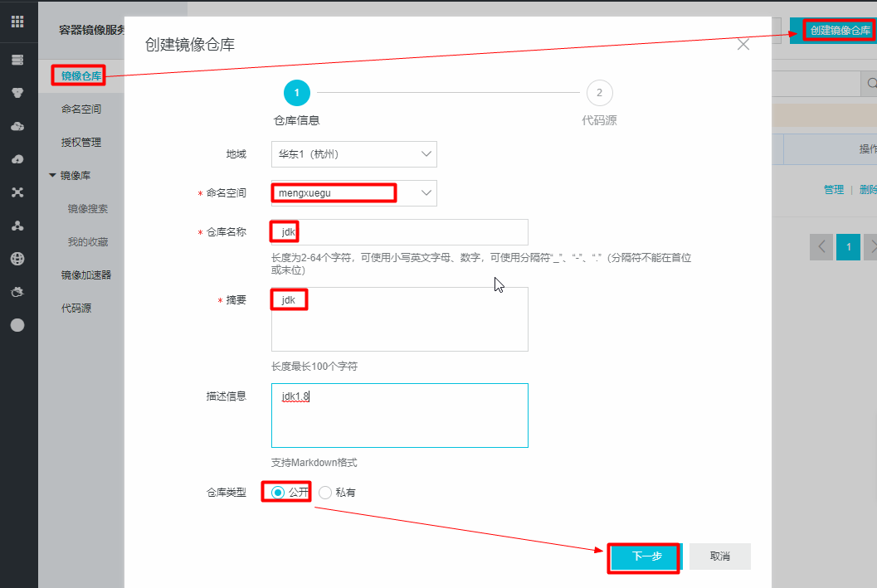Select the 私有 repository type radio
The height and width of the screenshot is (588, 877).
coord(325,493)
